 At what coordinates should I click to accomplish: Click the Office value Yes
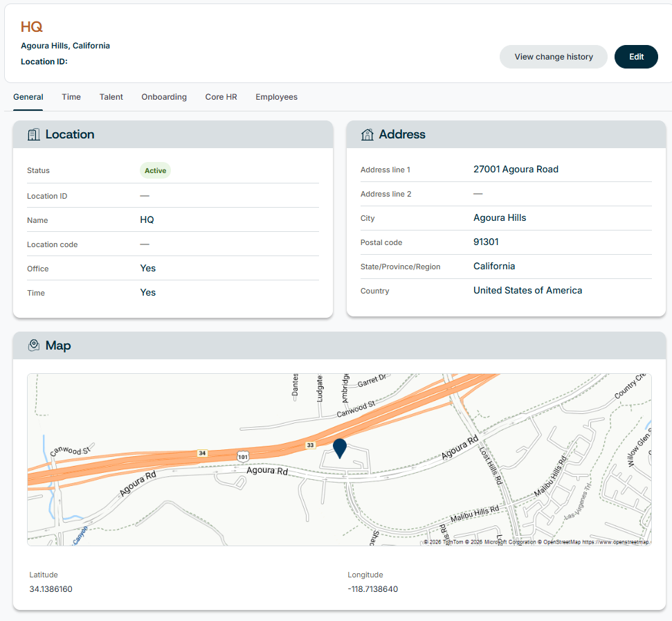[148, 269]
